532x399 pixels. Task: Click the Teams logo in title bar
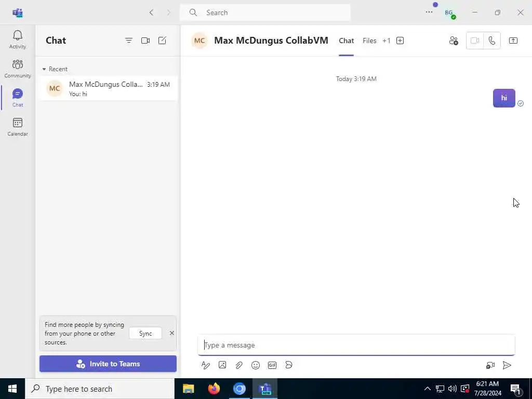tap(18, 13)
